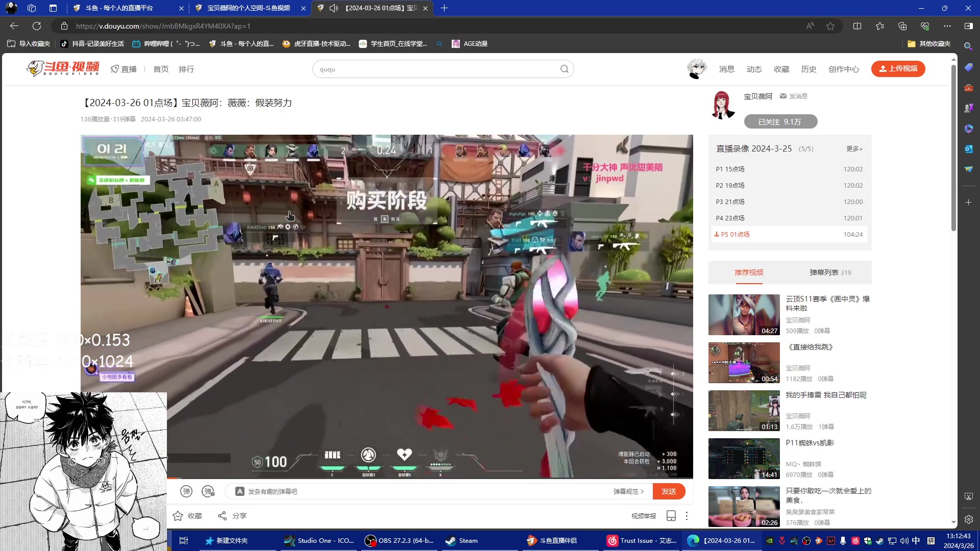Viewport: 980px width, 551px height.
Task: Open 宝贝薇阿 streamer avatar
Action: pyautogui.click(x=722, y=105)
